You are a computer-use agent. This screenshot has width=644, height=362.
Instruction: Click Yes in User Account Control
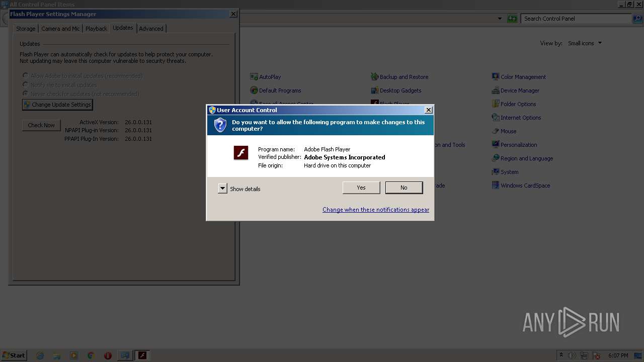[361, 188]
